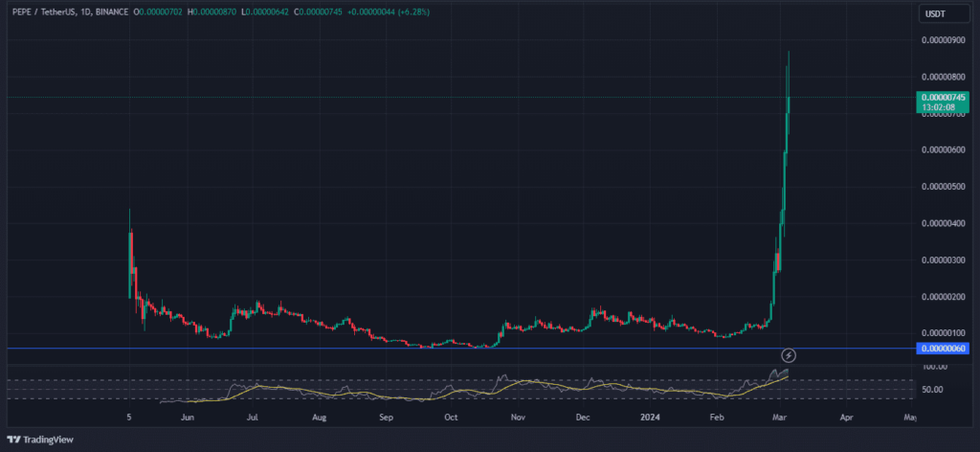The image size is (980, 452).
Task: Click the 0.00000500 price axis label
Action: click(945, 187)
